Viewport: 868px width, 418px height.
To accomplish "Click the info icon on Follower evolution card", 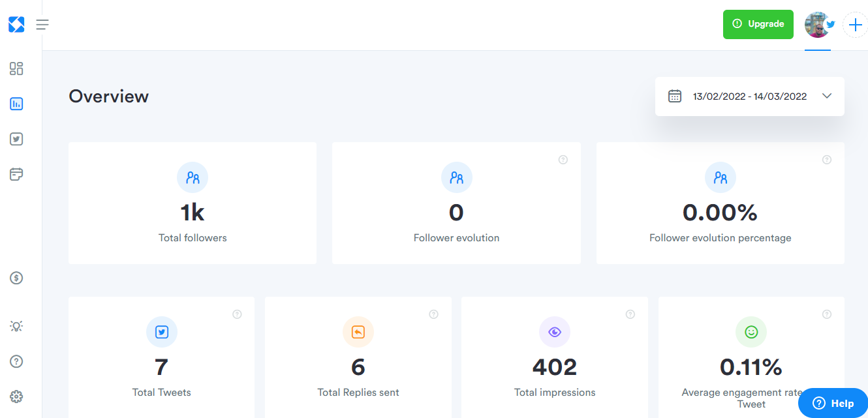I will [x=563, y=160].
